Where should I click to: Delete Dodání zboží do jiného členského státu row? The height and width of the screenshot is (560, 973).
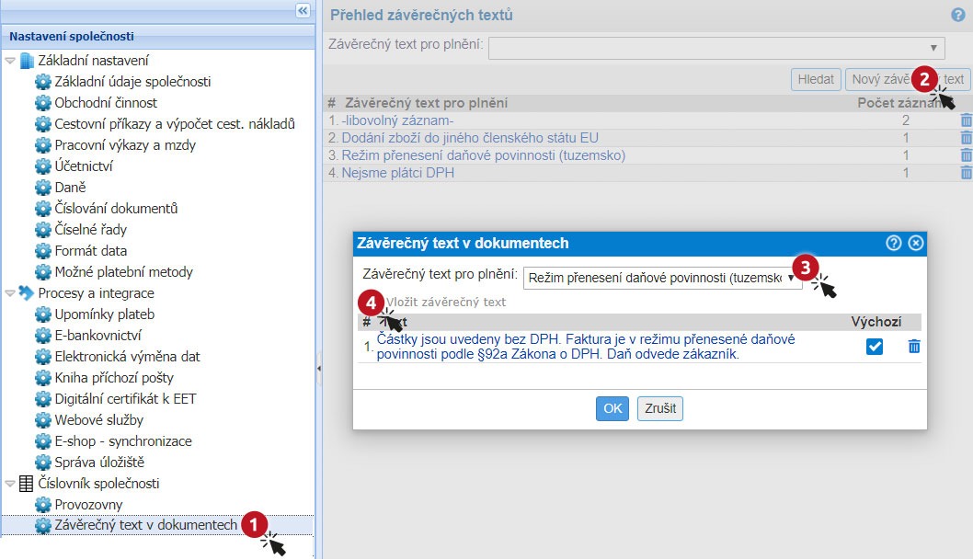pyautogui.click(x=966, y=138)
